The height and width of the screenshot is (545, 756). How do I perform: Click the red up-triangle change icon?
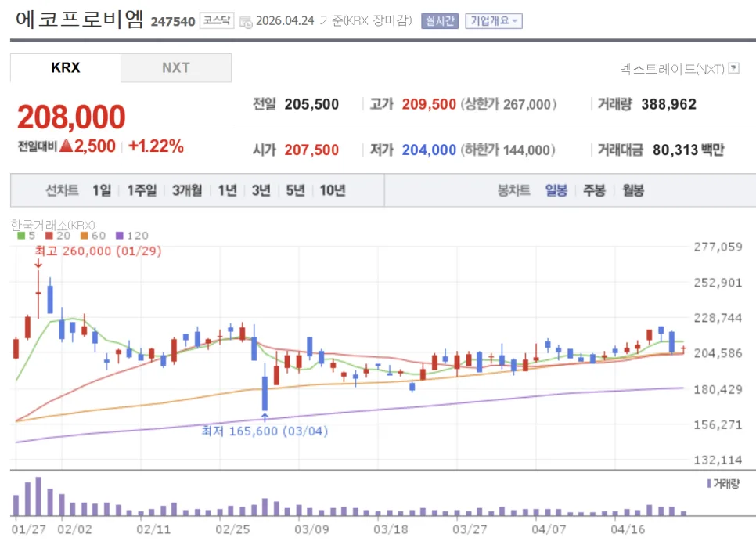point(66,146)
